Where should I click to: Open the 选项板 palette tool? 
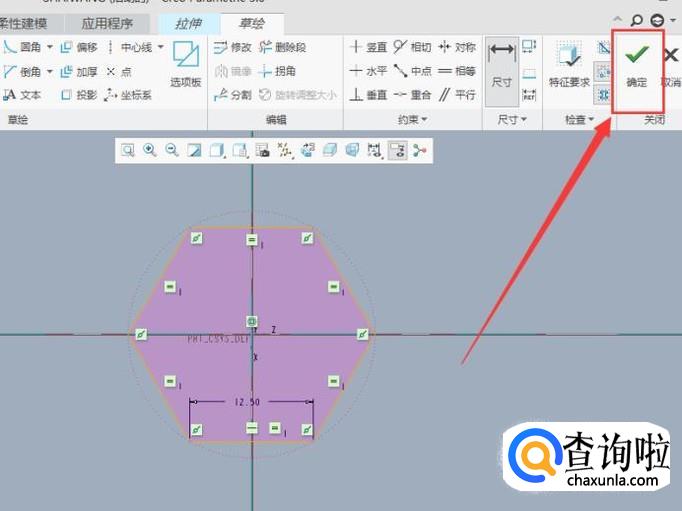click(186, 65)
